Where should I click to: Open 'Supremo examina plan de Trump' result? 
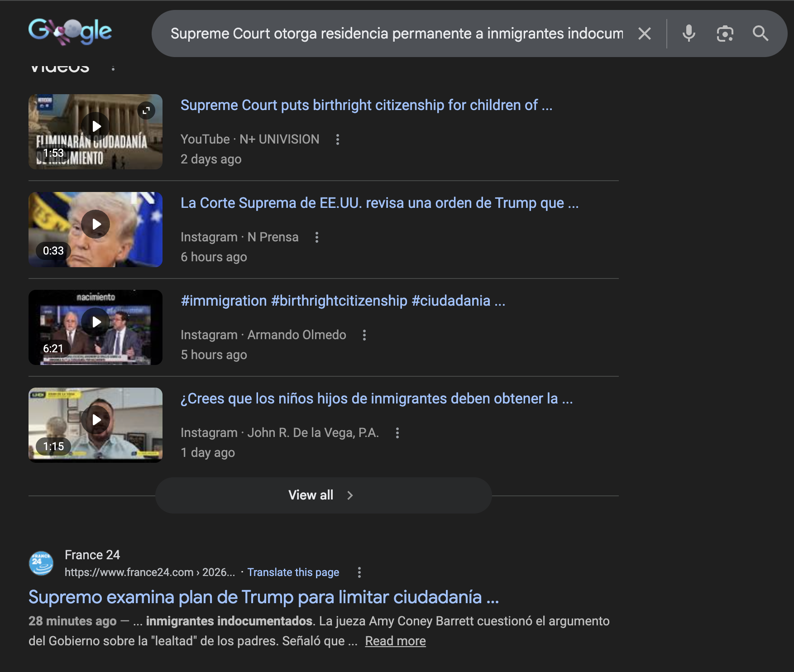click(263, 597)
